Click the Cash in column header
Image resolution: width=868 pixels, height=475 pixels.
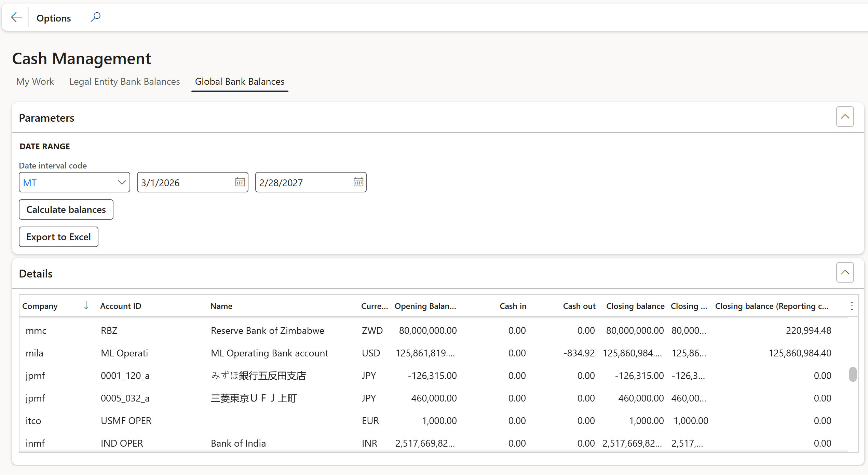click(513, 306)
